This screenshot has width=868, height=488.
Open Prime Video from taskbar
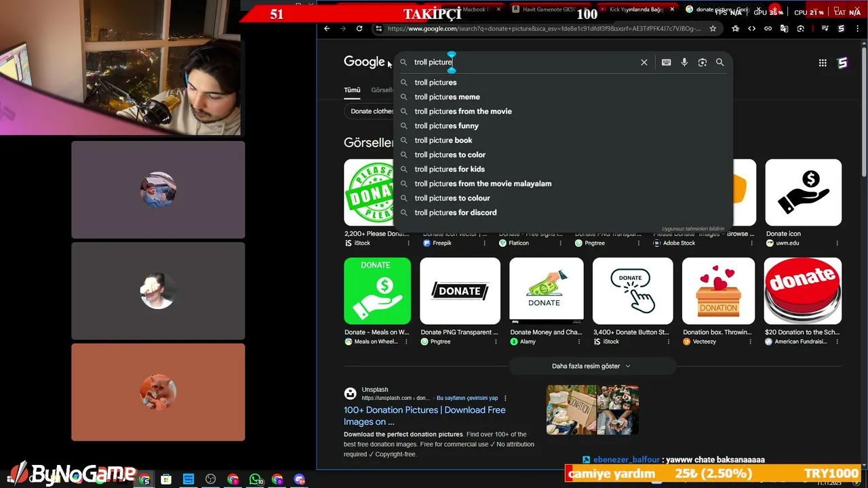pyautogui.click(x=189, y=479)
